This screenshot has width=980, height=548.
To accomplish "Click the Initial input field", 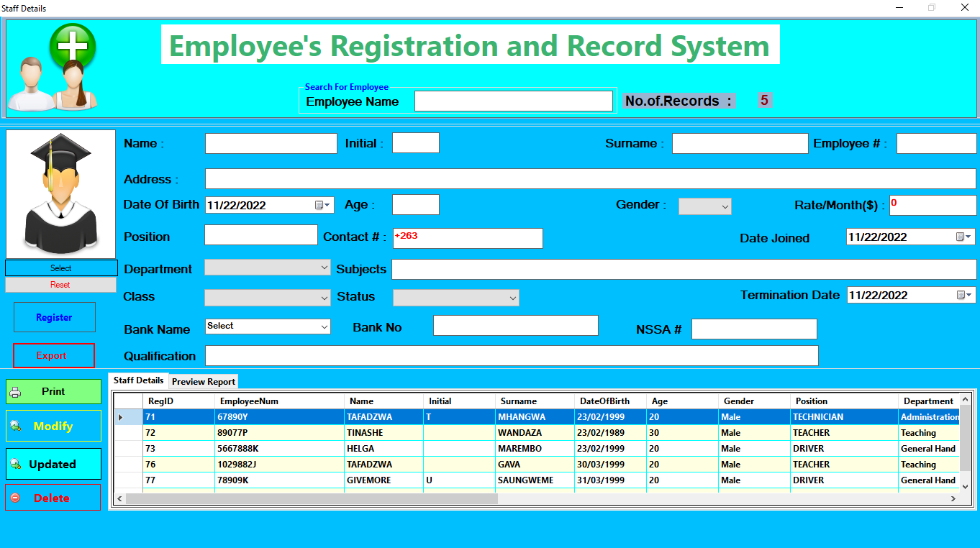I will click(x=416, y=142).
